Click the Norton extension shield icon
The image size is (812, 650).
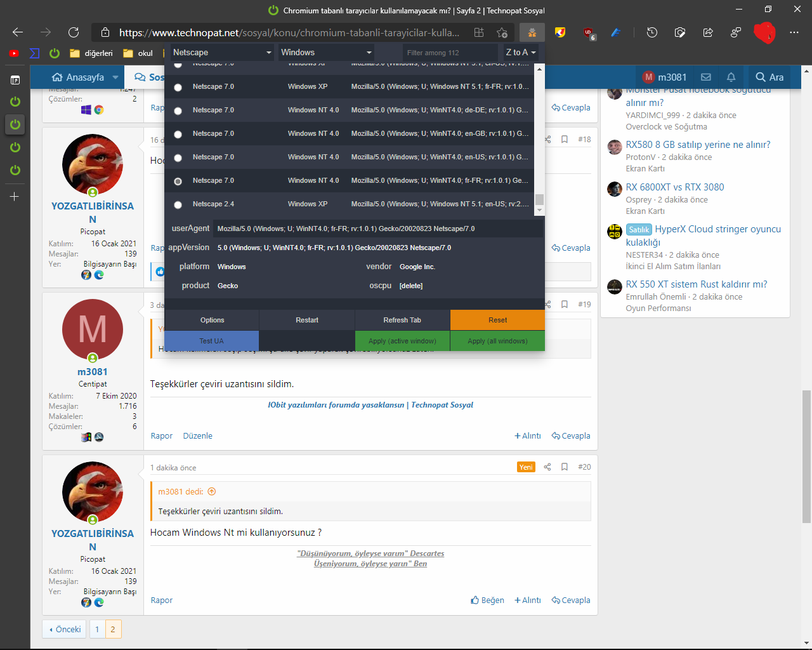(560, 32)
